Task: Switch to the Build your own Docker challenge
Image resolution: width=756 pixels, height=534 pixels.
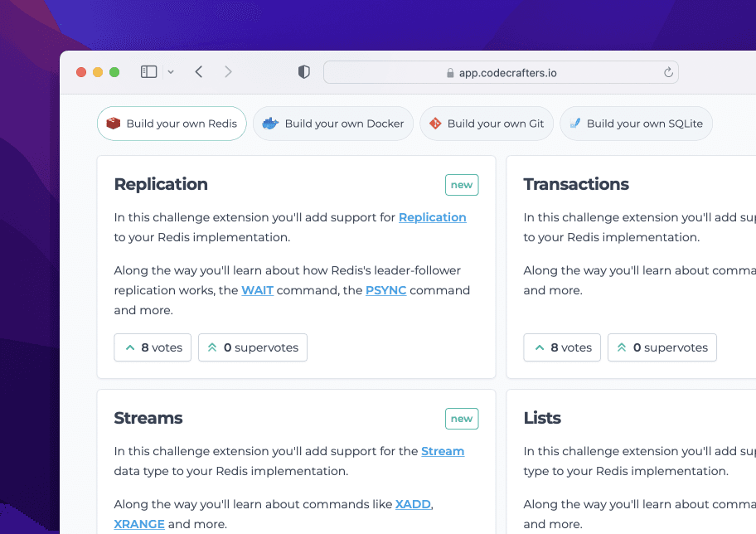Action: click(x=332, y=123)
